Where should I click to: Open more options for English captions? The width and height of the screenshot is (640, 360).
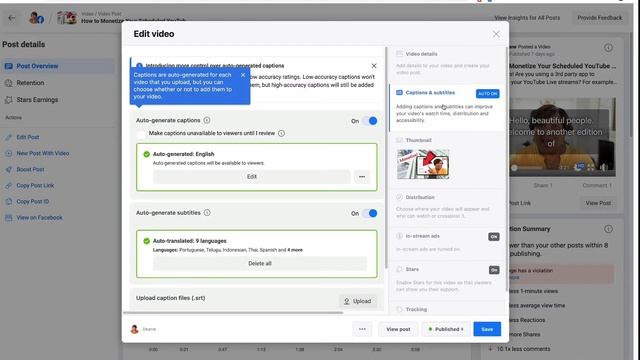(x=362, y=177)
